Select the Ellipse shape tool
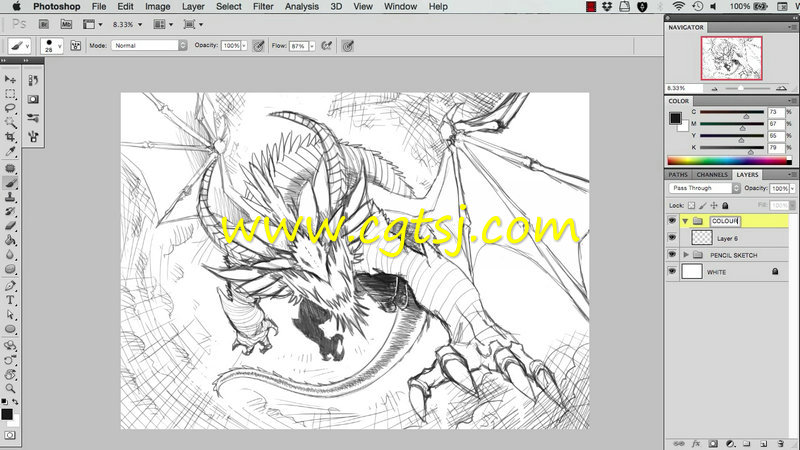Viewport: 800px width, 450px height. [10, 329]
